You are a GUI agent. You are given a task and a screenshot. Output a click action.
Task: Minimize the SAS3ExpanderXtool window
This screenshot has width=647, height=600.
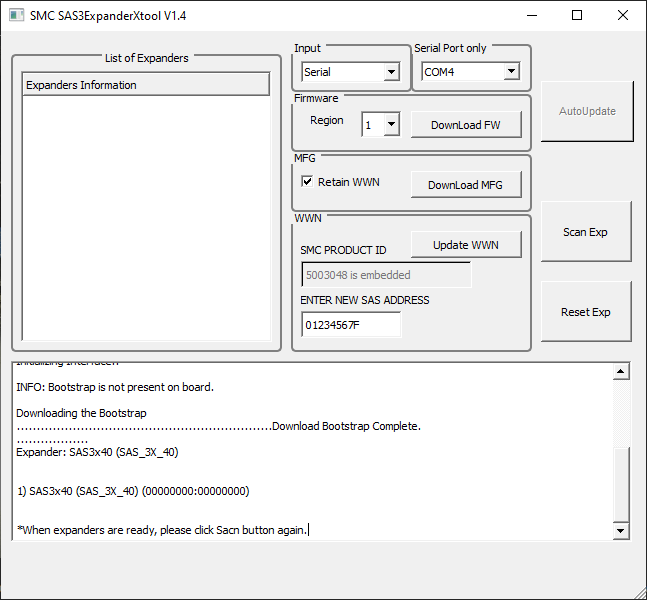click(x=531, y=16)
